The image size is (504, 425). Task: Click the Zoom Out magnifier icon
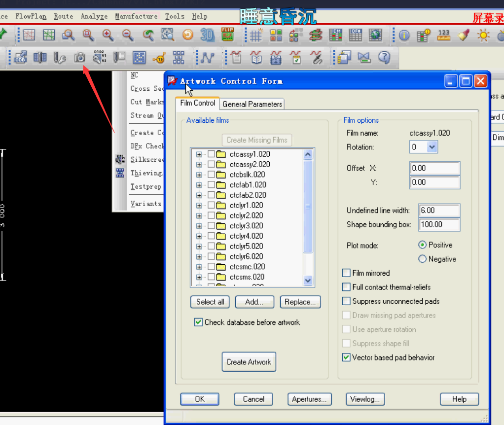pyautogui.click(x=128, y=35)
